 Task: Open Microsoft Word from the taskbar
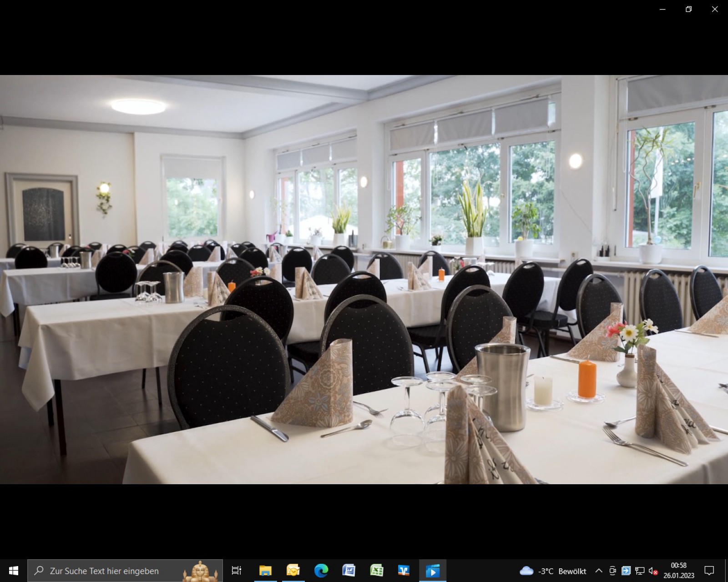[x=349, y=571]
